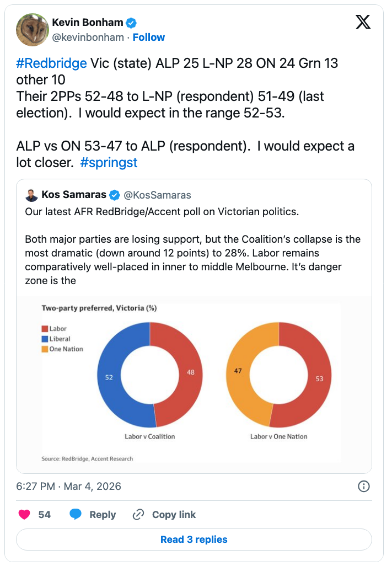This screenshot has height=566, width=392.
Task: Open the tweet info icon
Action: (x=364, y=486)
